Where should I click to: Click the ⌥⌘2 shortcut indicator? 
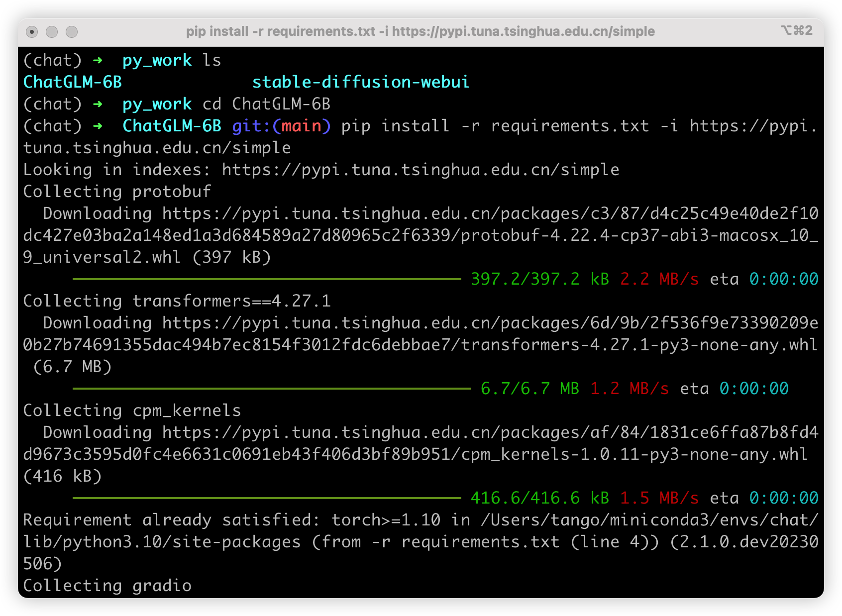coord(797,30)
